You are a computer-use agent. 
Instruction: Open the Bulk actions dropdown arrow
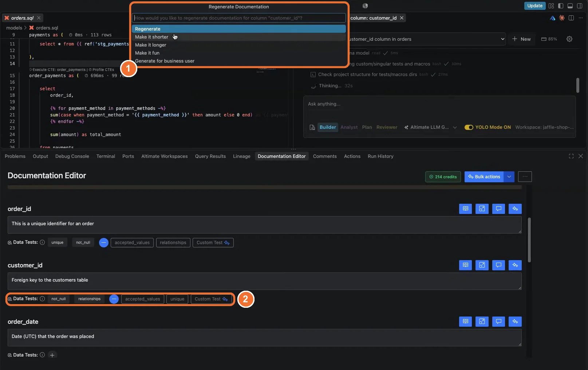[x=509, y=177]
